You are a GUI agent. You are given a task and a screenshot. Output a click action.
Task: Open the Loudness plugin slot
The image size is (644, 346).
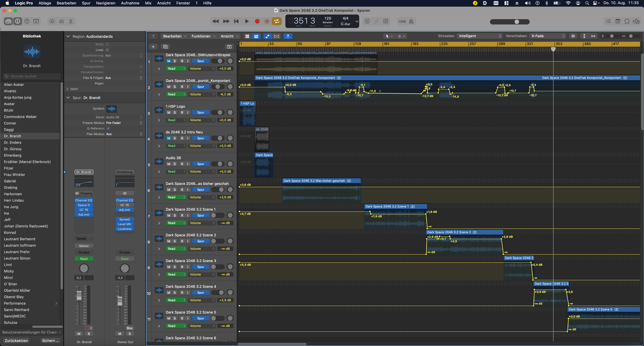click(x=125, y=229)
